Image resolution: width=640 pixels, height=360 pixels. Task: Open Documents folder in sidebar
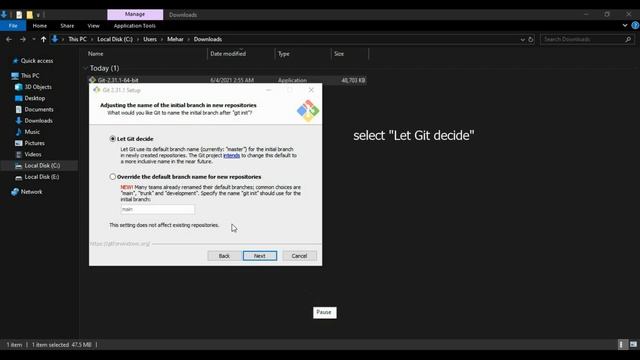[39, 109]
